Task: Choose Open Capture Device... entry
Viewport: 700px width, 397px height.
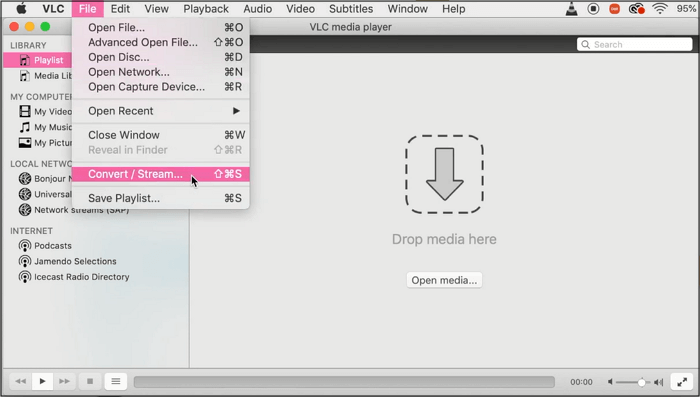Action: point(161,87)
